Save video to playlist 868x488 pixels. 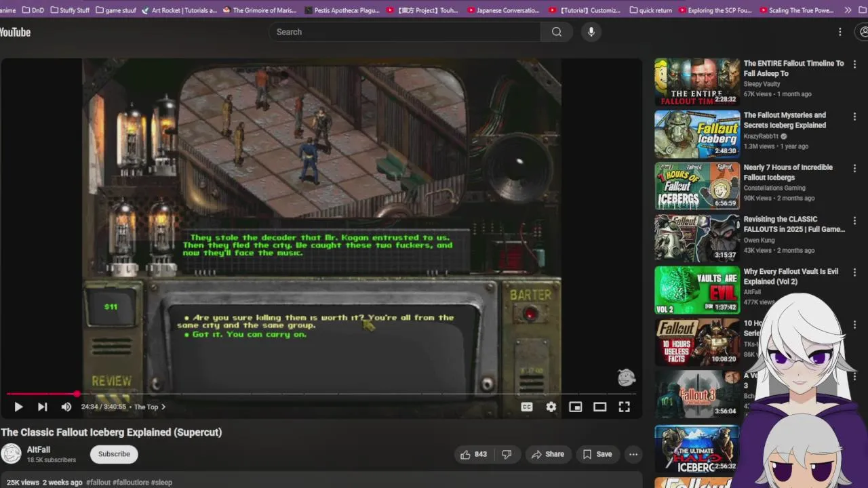point(597,454)
